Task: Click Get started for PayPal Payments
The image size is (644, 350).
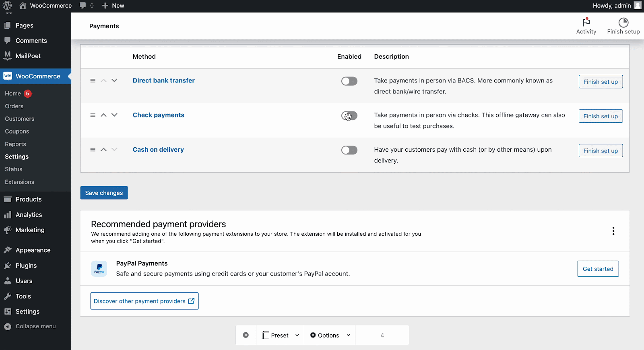Action: [x=598, y=269]
